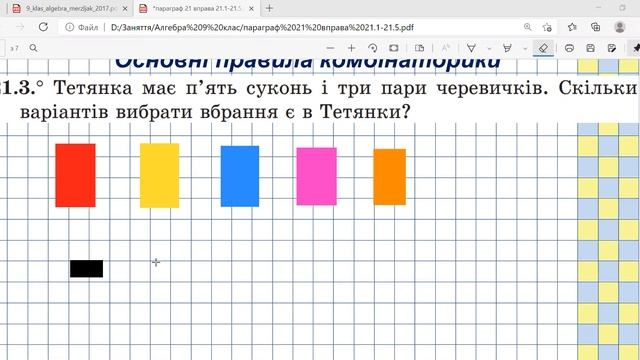Close the параграф 21 вправа tab
This screenshot has width=640, height=360.
click(251, 8)
